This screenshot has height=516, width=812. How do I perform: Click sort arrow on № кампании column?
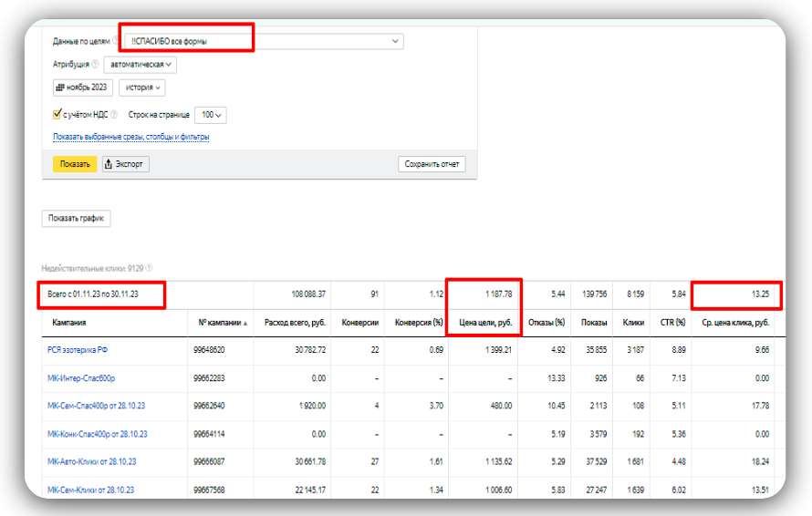(x=245, y=323)
